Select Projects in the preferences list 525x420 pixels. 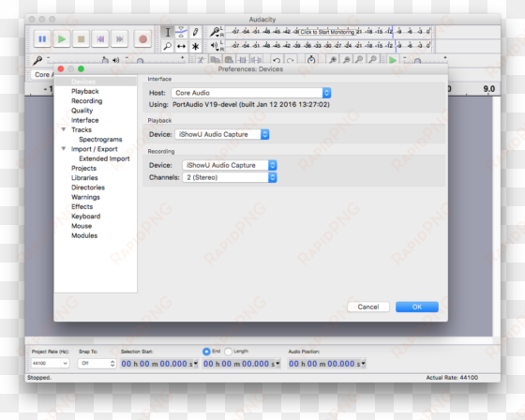(83, 168)
